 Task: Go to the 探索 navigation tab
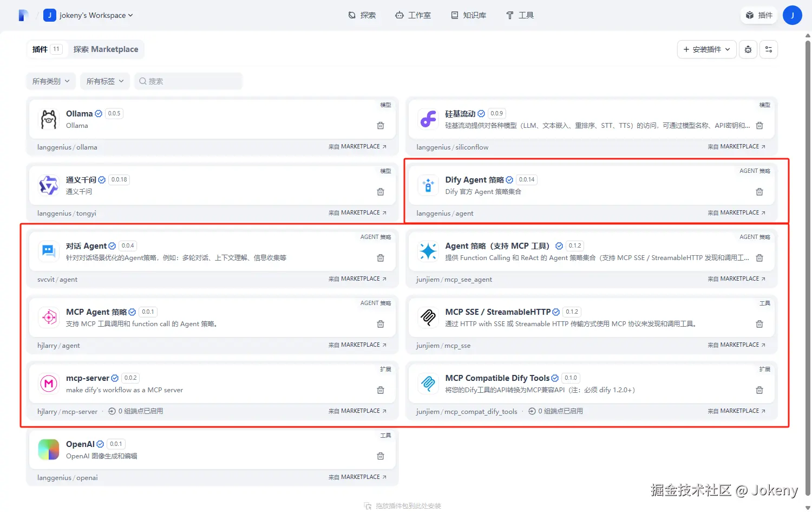pyautogui.click(x=362, y=15)
